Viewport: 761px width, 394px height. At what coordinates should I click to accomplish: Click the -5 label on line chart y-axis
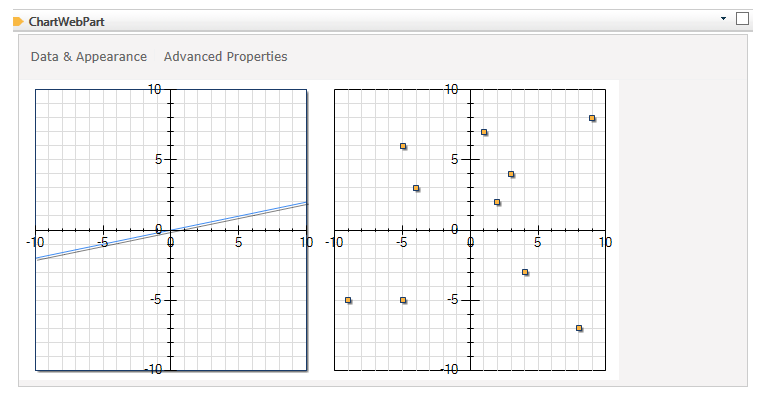point(156,300)
